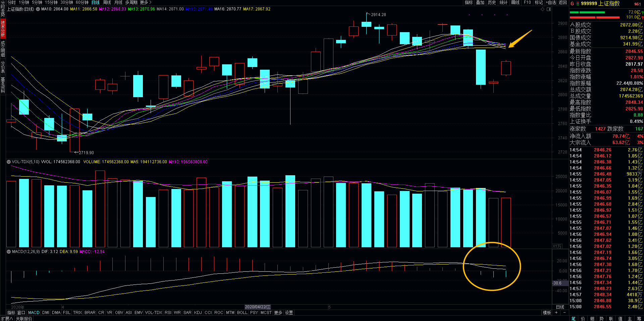
Task: Switch to 分时 timeframe
Action: [12, 2]
